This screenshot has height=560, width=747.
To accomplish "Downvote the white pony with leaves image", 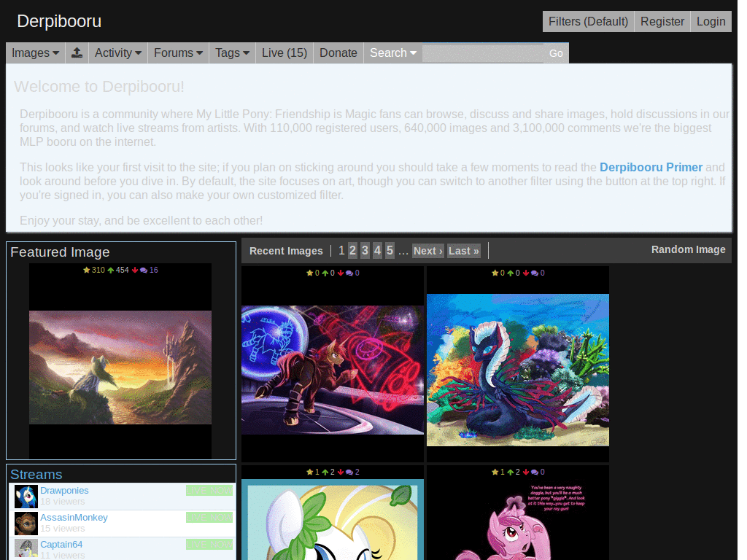I will 340,472.
